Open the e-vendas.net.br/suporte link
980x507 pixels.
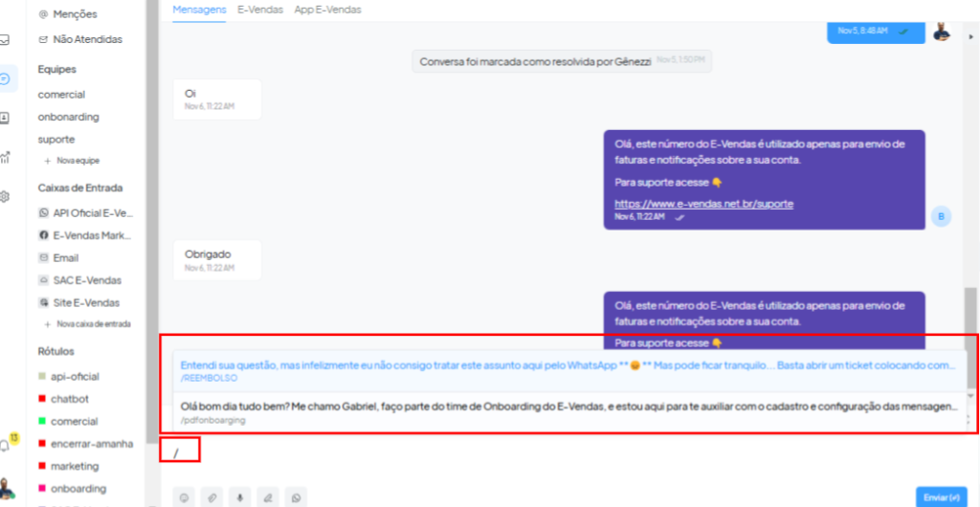pyautogui.click(x=703, y=204)
